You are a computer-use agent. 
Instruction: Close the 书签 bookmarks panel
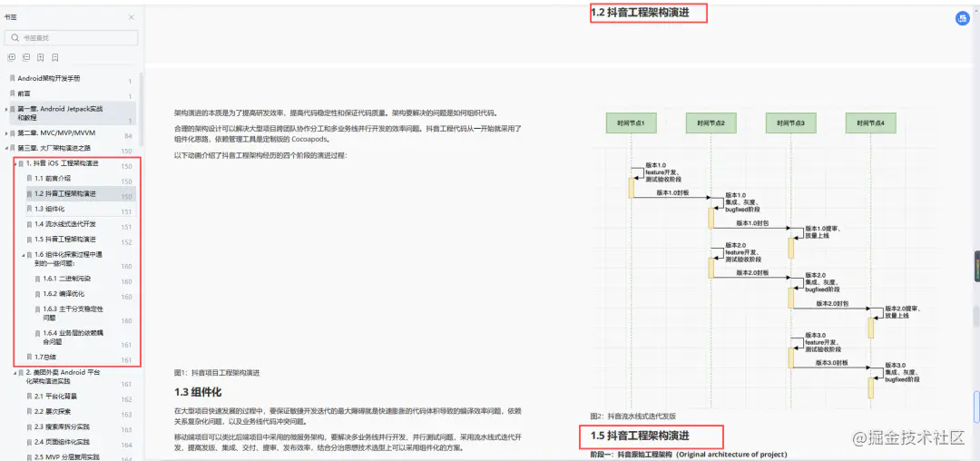tap(132, 17)
